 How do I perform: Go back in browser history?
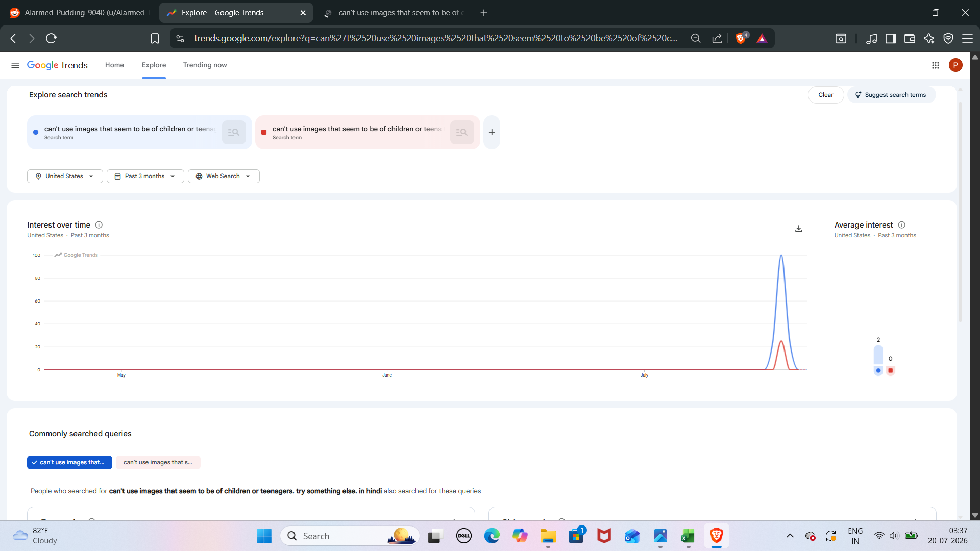pyautogui.click(x=13, y=38)
